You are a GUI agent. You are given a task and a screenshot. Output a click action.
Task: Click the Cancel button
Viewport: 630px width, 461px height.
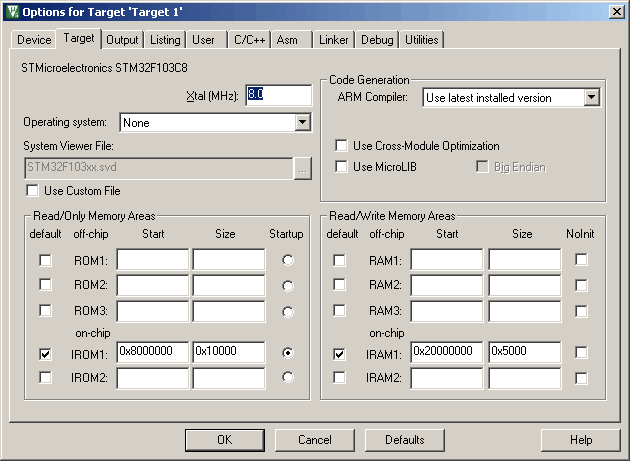point(314,440)
